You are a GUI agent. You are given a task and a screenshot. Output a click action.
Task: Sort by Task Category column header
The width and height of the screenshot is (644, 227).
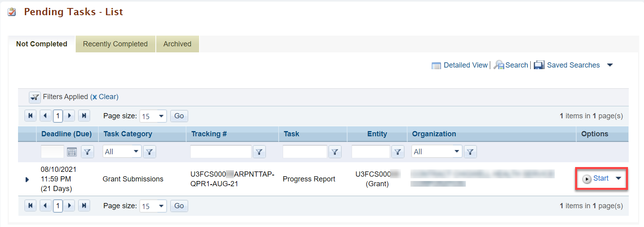(128, 134)
